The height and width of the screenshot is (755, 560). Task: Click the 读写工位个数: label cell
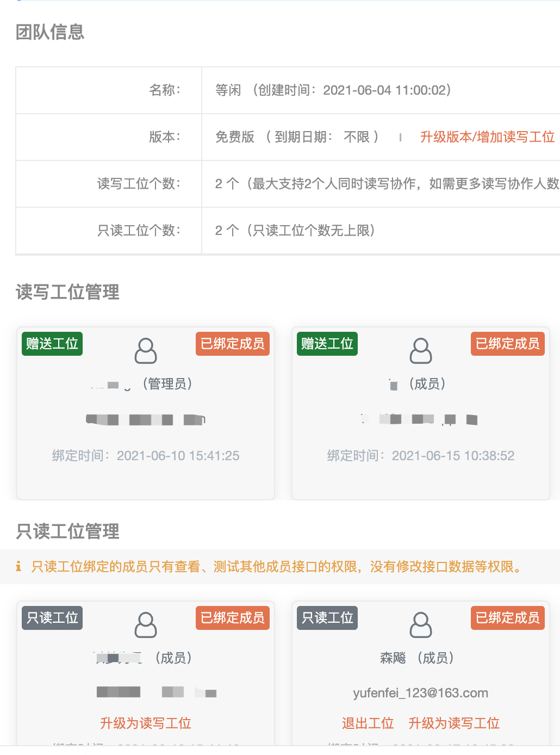(109, 184)
